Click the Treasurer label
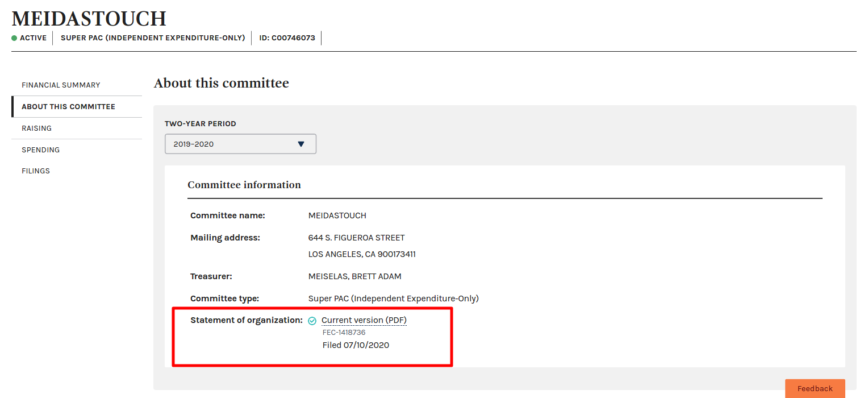Image resolution: width=868 pixels, height=398 pixels. 211,276
